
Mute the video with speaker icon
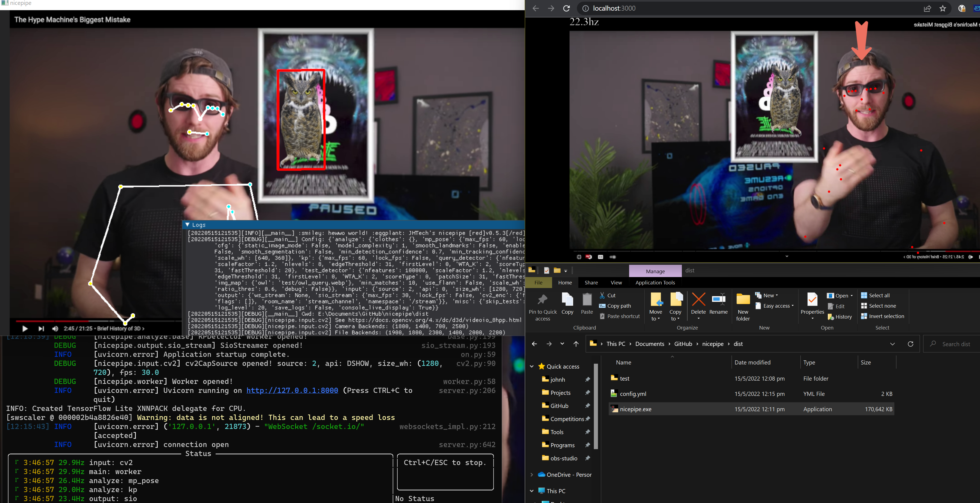[x=55, y=329]
